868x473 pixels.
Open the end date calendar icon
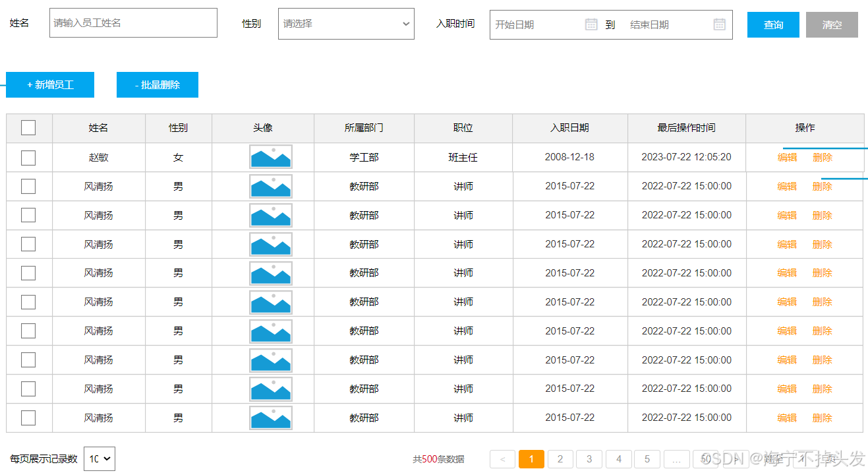point(720,24)
